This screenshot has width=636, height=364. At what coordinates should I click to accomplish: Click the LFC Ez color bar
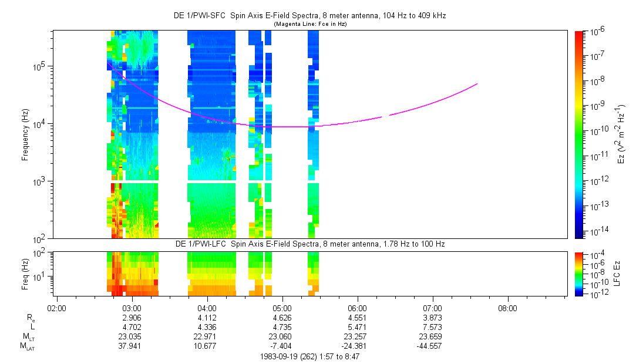click(579, 274)
